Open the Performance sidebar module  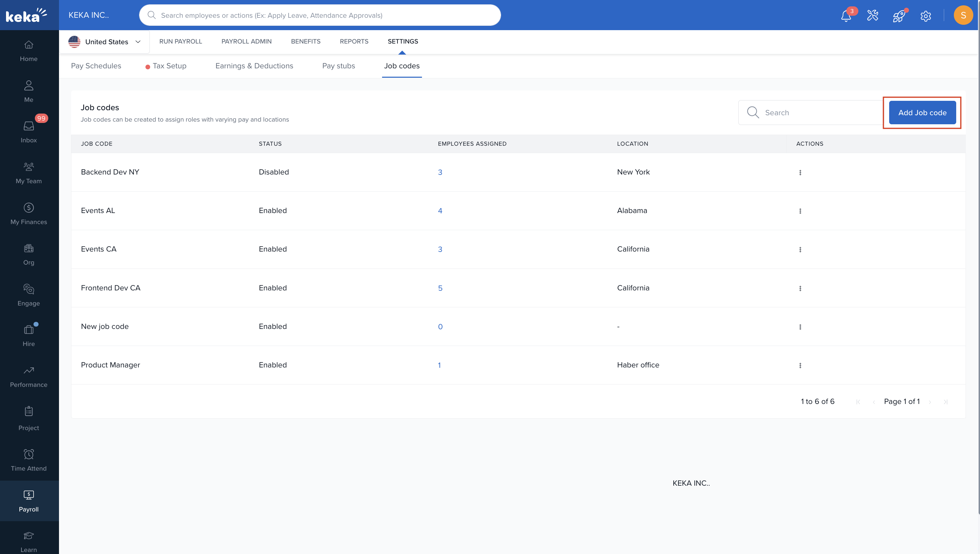point(28,376)
